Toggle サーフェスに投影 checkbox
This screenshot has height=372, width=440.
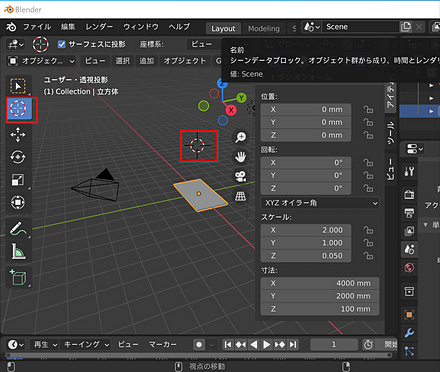pos(61,44)
